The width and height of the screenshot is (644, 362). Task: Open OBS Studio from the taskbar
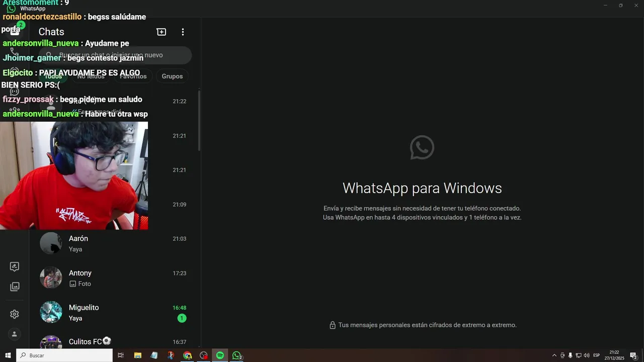coord(204,355)
